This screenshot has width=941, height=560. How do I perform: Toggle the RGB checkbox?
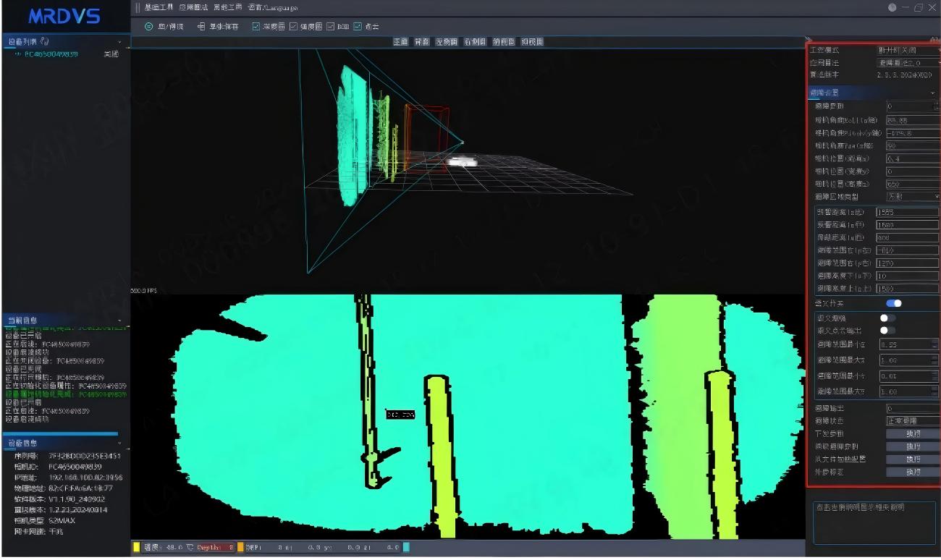click(330, 27)
